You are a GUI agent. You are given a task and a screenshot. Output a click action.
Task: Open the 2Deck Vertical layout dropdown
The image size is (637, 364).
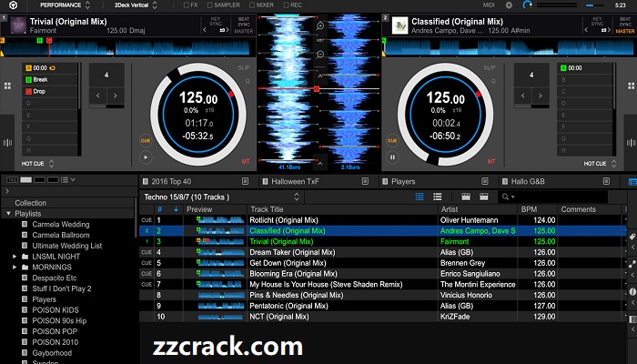point(136,5)
